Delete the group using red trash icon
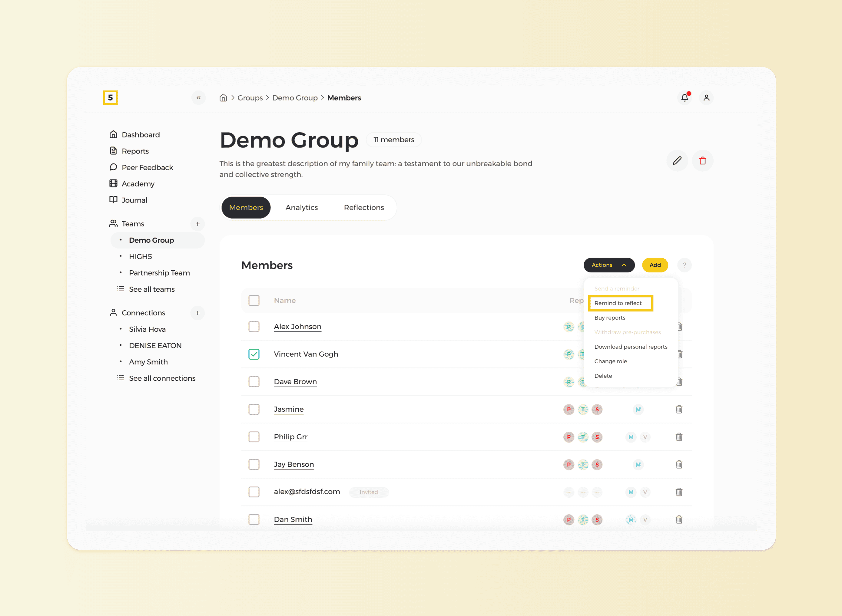 (x=702, y=161)
